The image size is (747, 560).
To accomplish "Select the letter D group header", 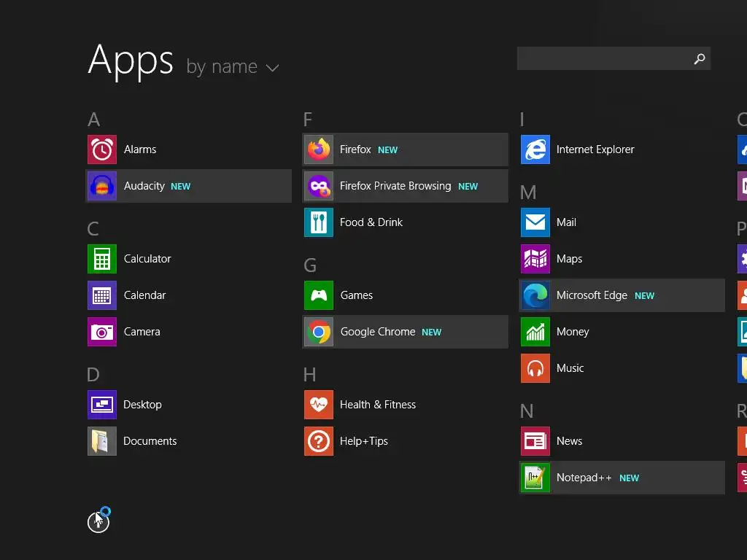I will (x=93, y=375).
